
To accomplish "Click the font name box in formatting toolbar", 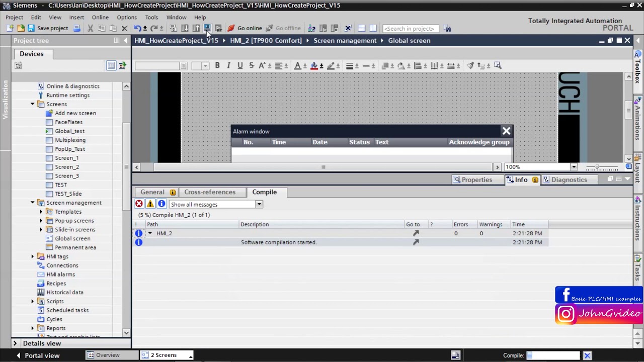I will [157, 66].
